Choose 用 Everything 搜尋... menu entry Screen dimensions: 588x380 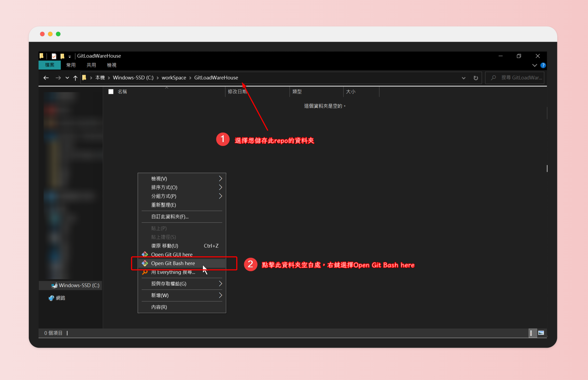point(182,272)
